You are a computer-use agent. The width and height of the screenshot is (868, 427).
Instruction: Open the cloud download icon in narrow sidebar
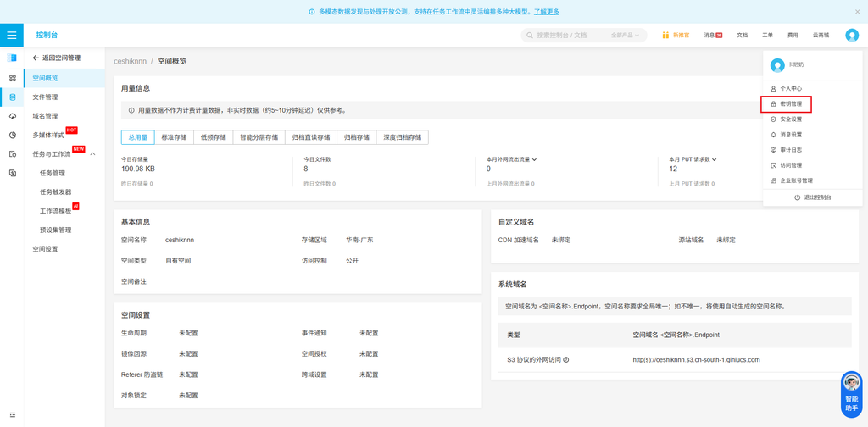[12, 115]
